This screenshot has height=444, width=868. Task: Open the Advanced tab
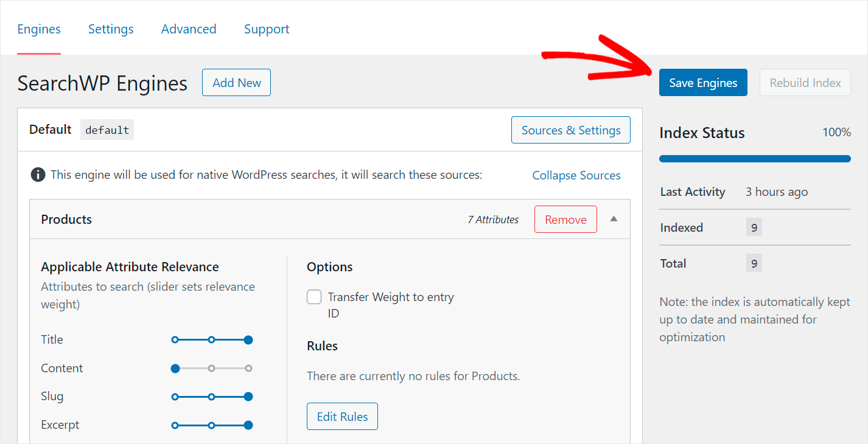click(189, 29)
